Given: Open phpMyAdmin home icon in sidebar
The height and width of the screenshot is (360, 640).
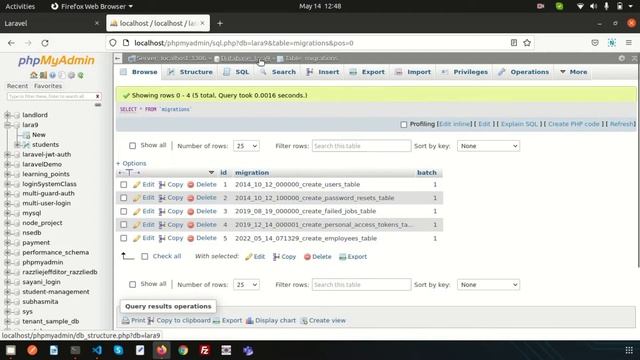Looking at the screenshot, I should click(33, 75).
